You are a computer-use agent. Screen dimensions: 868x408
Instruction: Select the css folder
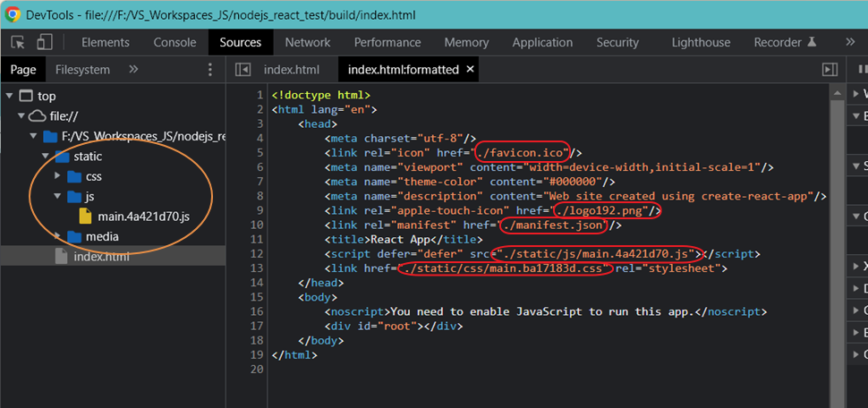point(94,176)
